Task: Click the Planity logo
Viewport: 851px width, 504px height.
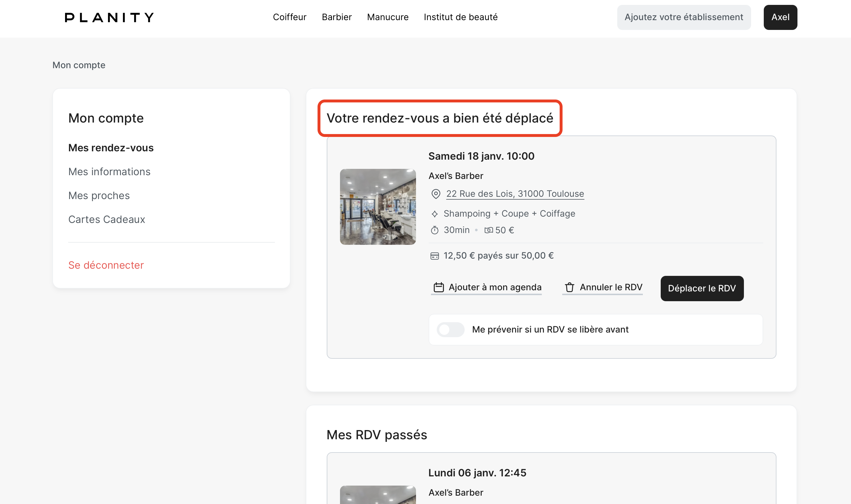Action: pyautogui.click(x=109, y=17)
